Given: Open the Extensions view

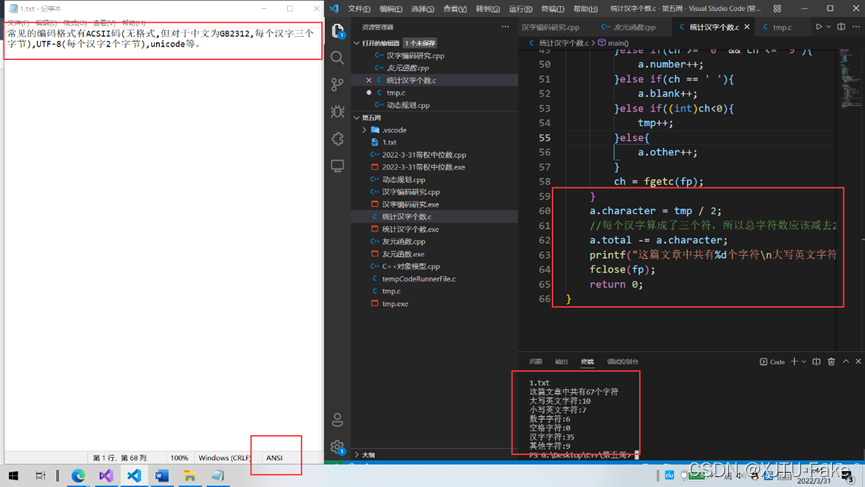Looking at the screenshot, I should [x=338, y=138].
